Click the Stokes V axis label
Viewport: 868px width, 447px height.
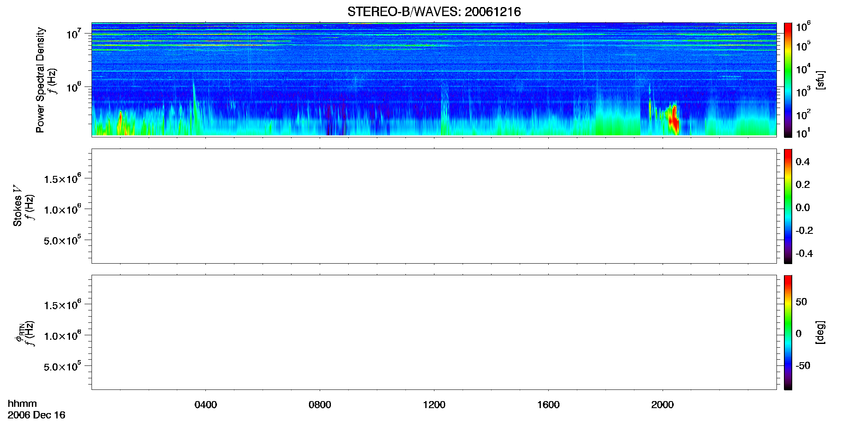[17, 206]
